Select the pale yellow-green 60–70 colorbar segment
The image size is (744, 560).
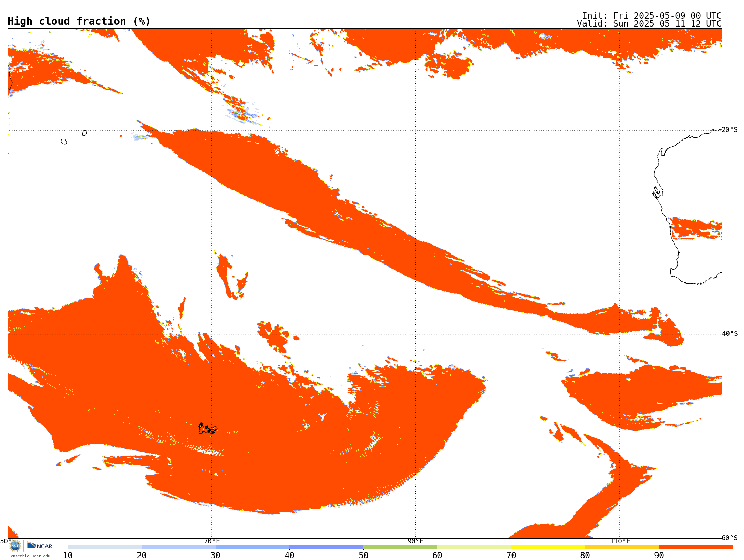pos(474,547)
